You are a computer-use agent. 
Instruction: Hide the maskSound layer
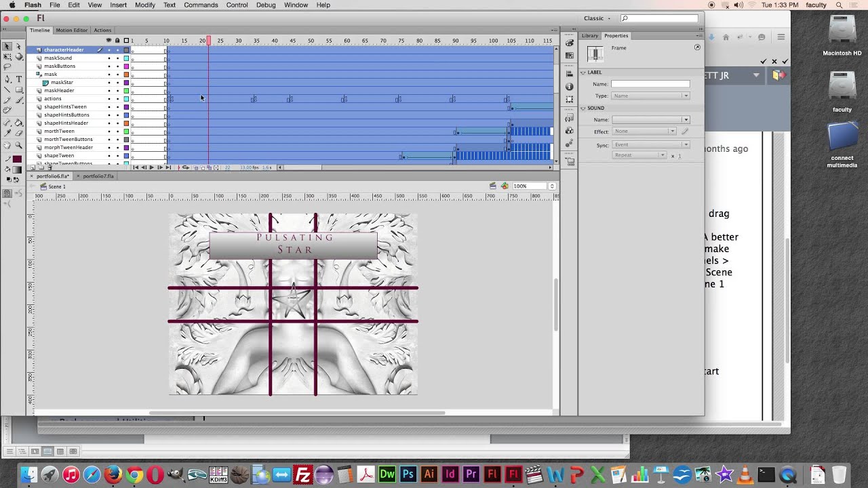(108, 58)
